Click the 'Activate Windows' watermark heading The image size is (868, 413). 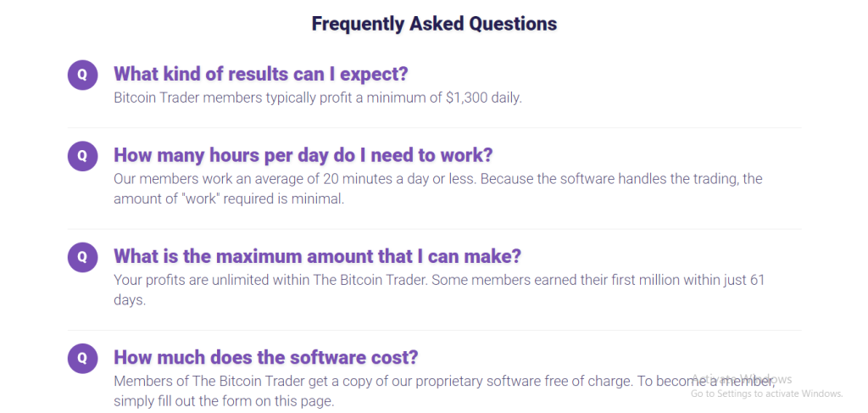pyautogui.click(x=742, y=379)
